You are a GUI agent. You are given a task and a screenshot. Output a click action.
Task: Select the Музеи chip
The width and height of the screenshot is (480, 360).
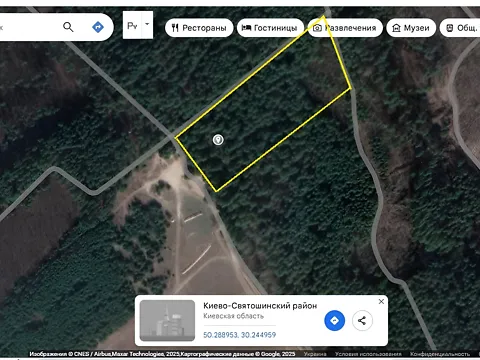click(411, 28)
